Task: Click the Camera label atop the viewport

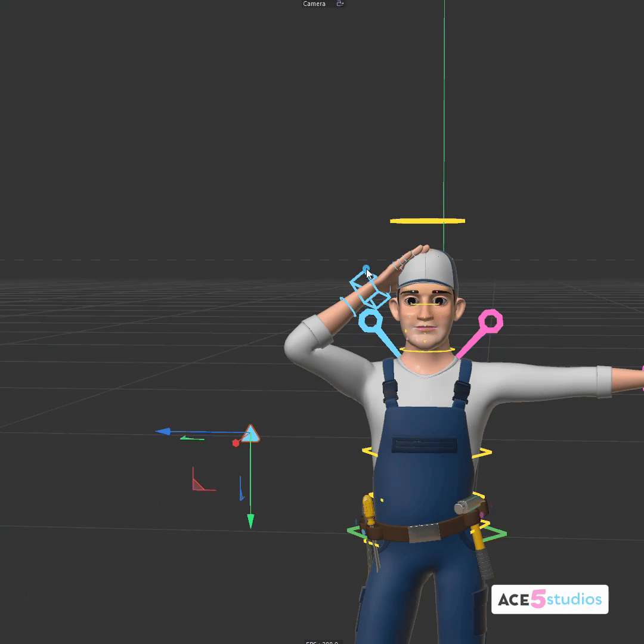Action: (314, 4)
